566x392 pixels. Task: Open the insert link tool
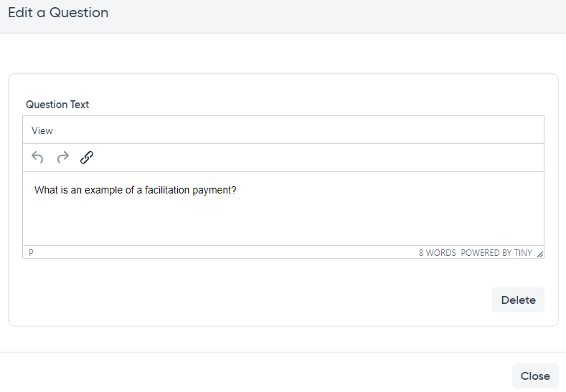pos(87,157)
